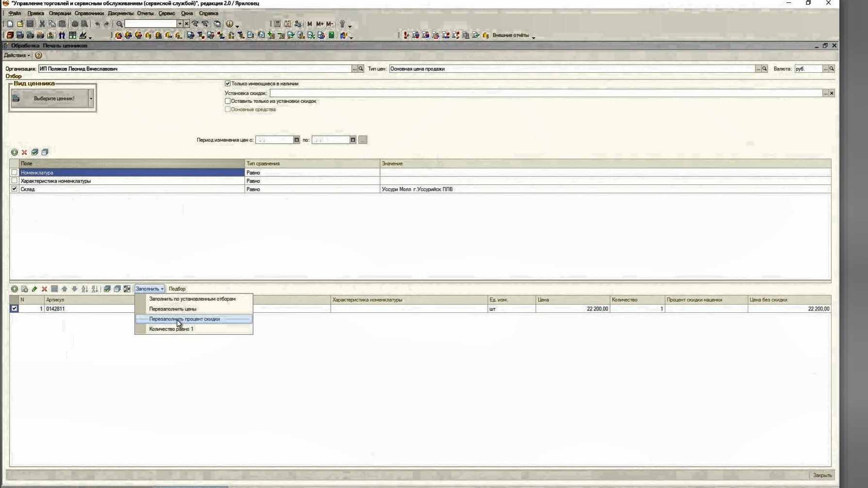Click the Find magnifier icon in the toolbar
The image size is (868, 488).
tap(119, 24)
